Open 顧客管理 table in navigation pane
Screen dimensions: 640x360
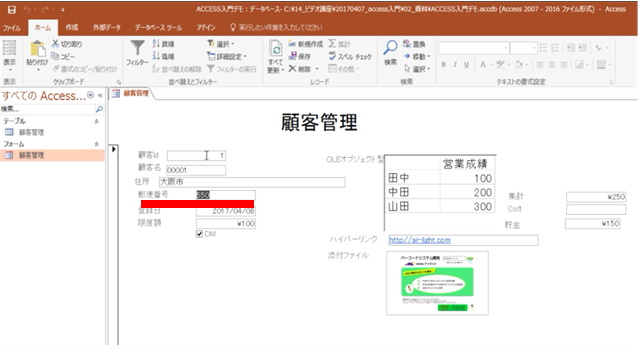coord(31,132)
